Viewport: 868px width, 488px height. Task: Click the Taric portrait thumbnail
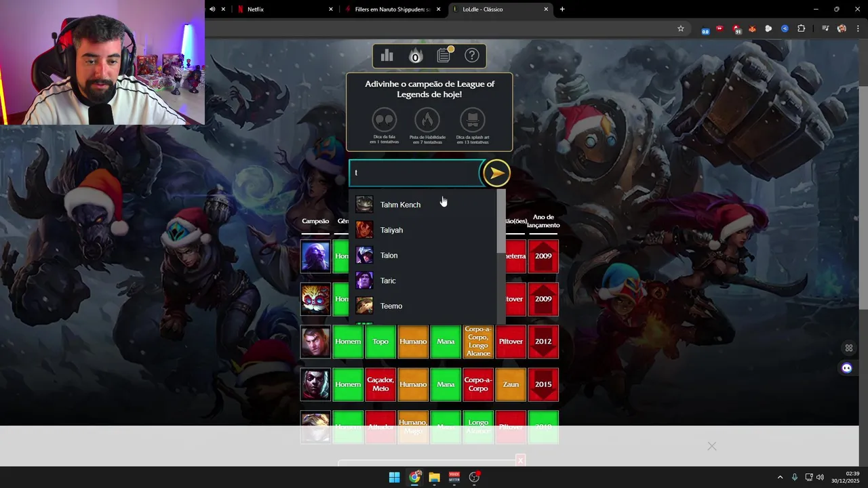tap(365, 281)
